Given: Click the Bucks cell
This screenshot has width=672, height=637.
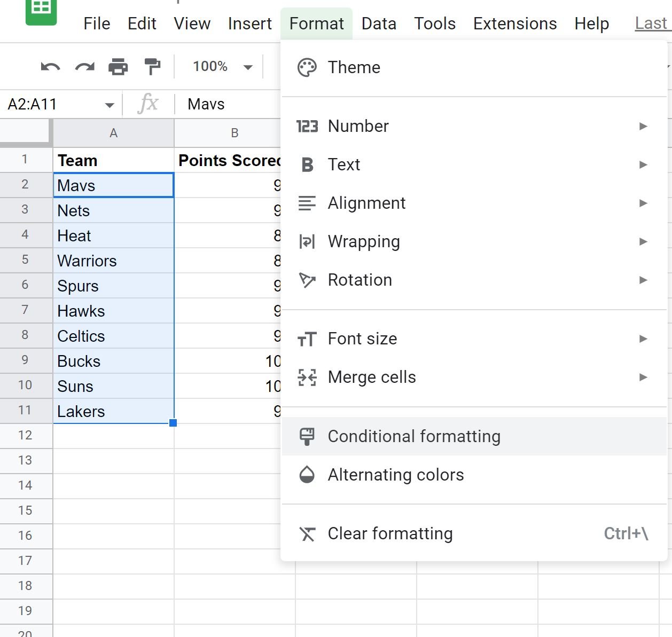Looking at the screenshot, I should pos(113,361).
